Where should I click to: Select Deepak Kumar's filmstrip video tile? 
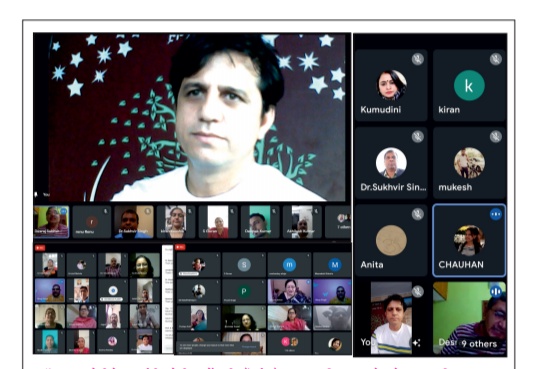click(x=260, y=222)
